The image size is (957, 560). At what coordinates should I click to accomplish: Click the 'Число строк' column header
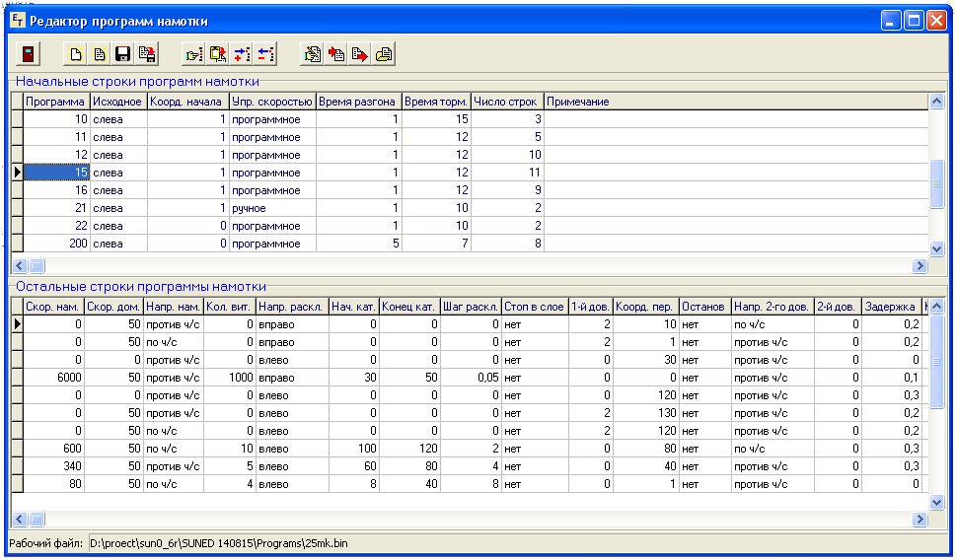(506, 102)
